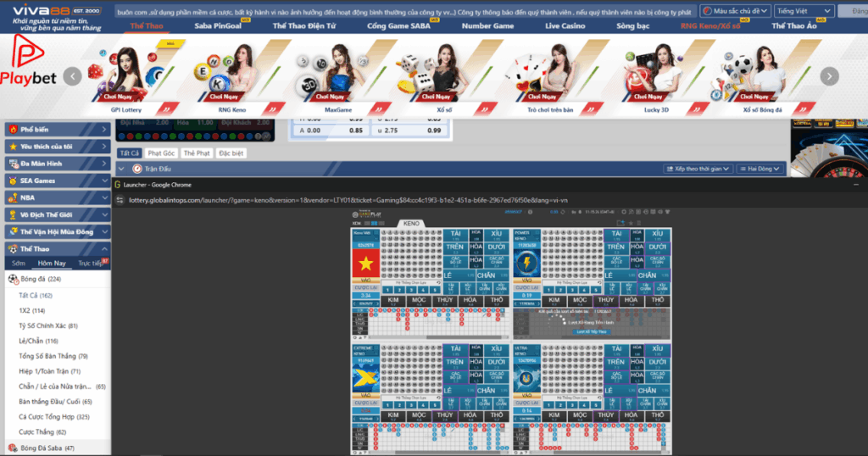
Task: Click the NBA sidebar icon
Action: pyautogui.click(x=12, y=197)
